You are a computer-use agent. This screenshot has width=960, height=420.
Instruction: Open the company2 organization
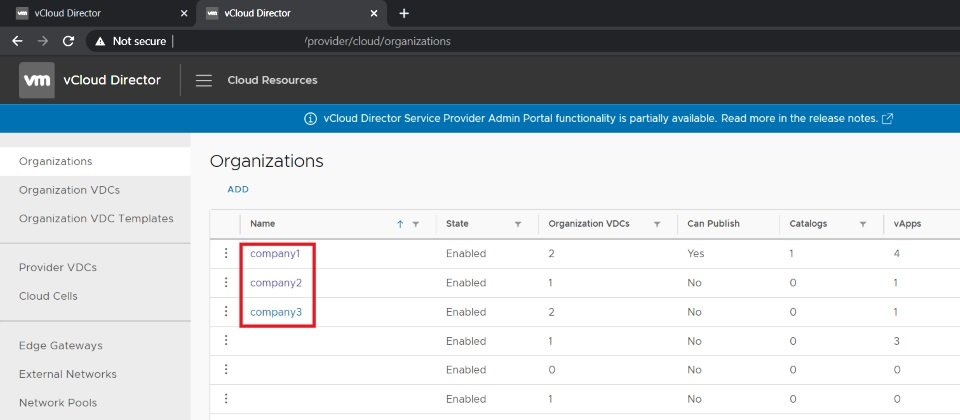tap(276, 283)
